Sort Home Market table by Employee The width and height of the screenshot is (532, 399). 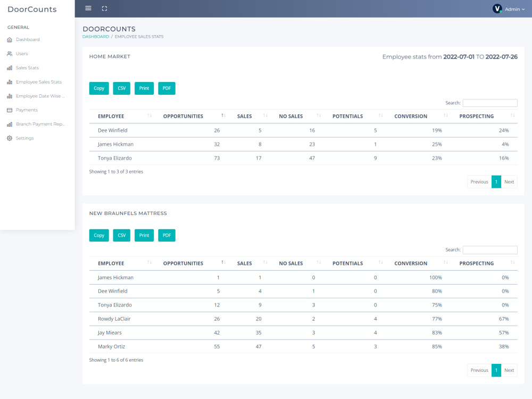coord(122,116)
